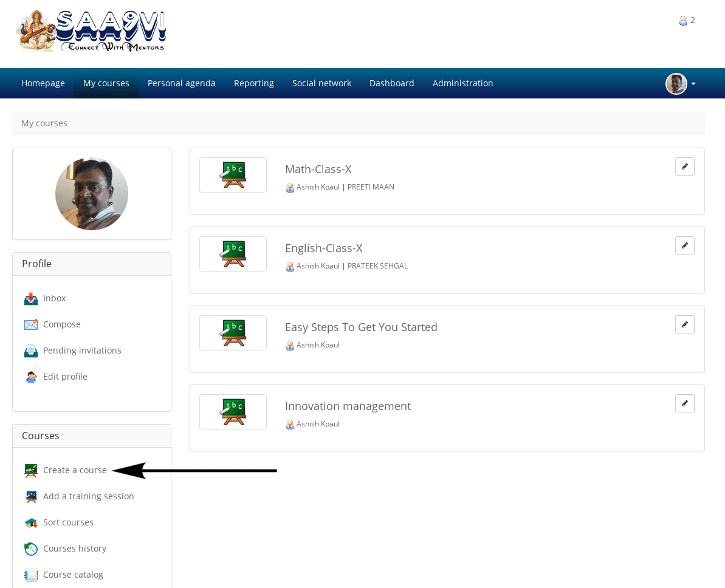Click the Compose envelope icon
725x588 pixels.
(x=31, y=325)
